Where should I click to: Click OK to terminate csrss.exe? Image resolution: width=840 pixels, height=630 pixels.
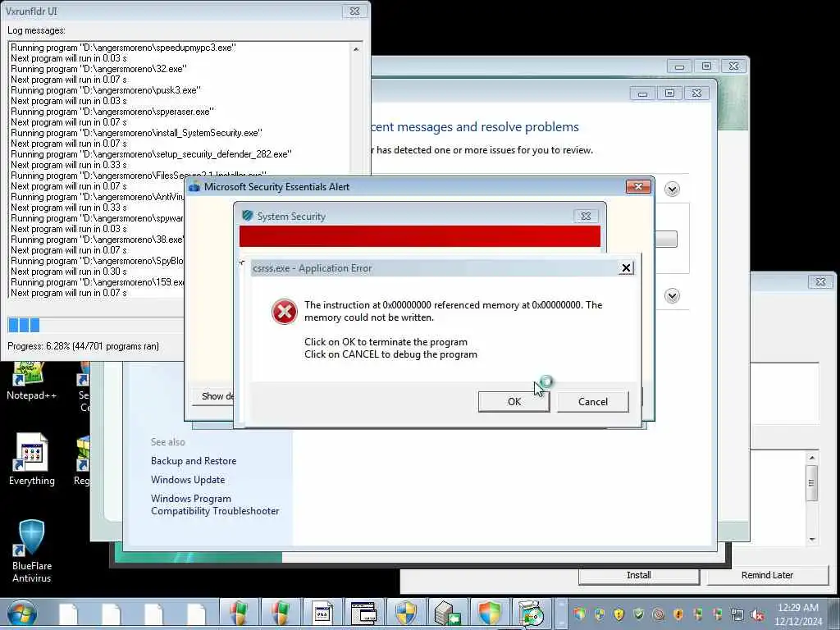(x=514, y=402)
